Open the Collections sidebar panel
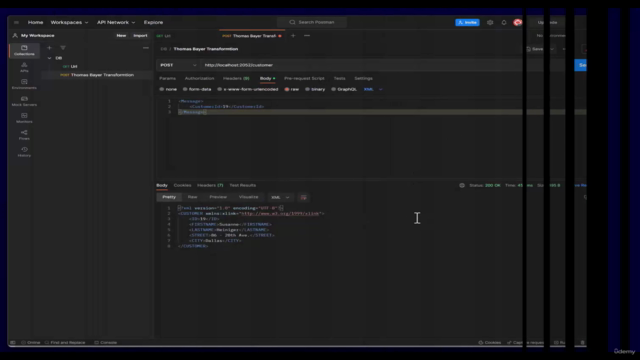 click(24, 50)
